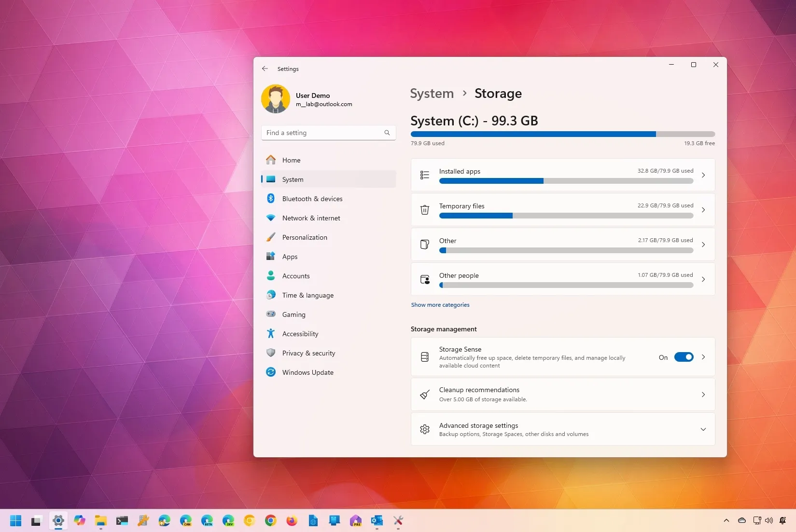Click the Cleanup recommendations broom icon
The height and width of the screenshot is (532, 796).
(x=425, y=395)
